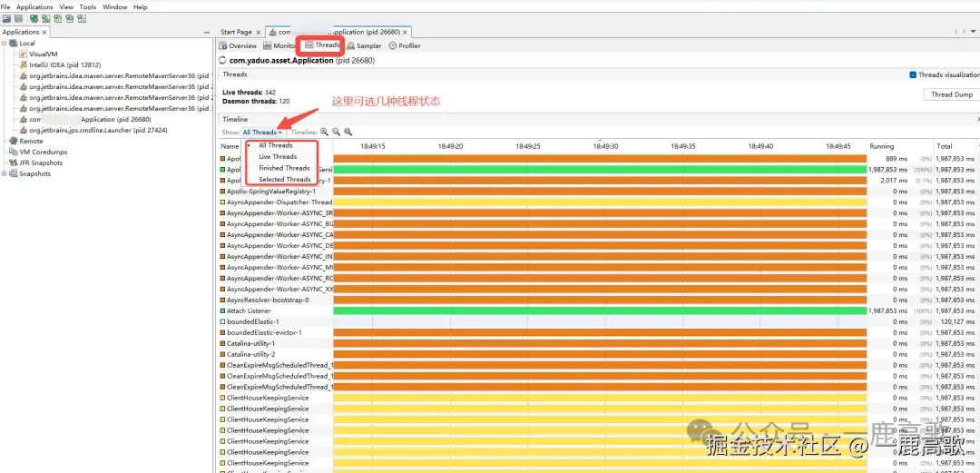The width and height of the screenshot is (980, 473).
Task: Open the File menu
Action: click(5, 7)
